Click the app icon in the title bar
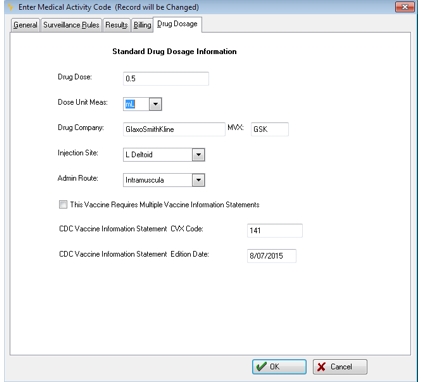Screen dimensions: 421x382 (11, 7)
